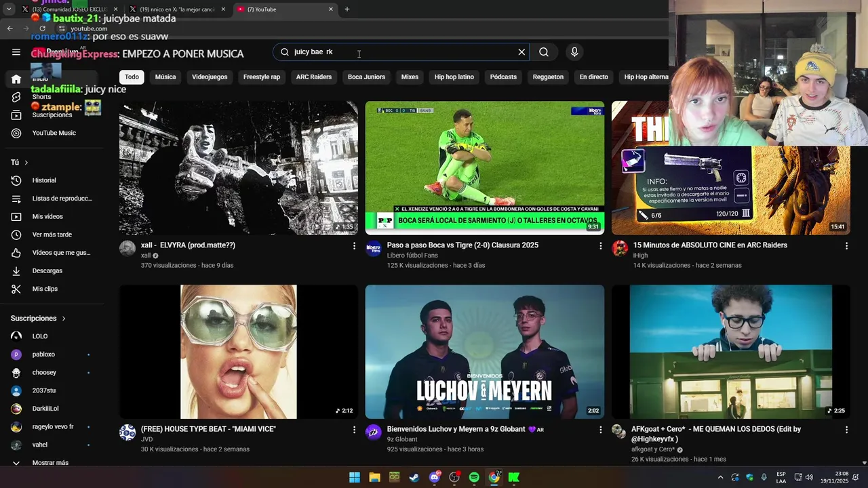Select the Videojuegos filter chip
Image resolution: width=868 pixels, height=488 pixels.
tap(210, 77)
